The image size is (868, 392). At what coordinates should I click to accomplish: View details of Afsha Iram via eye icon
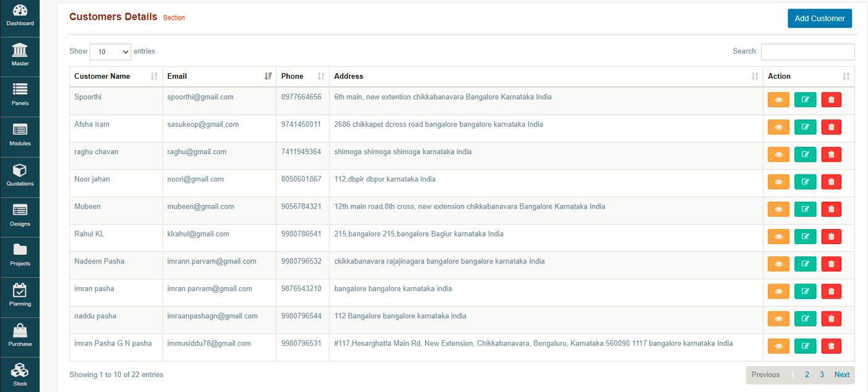tap(778, 127)
